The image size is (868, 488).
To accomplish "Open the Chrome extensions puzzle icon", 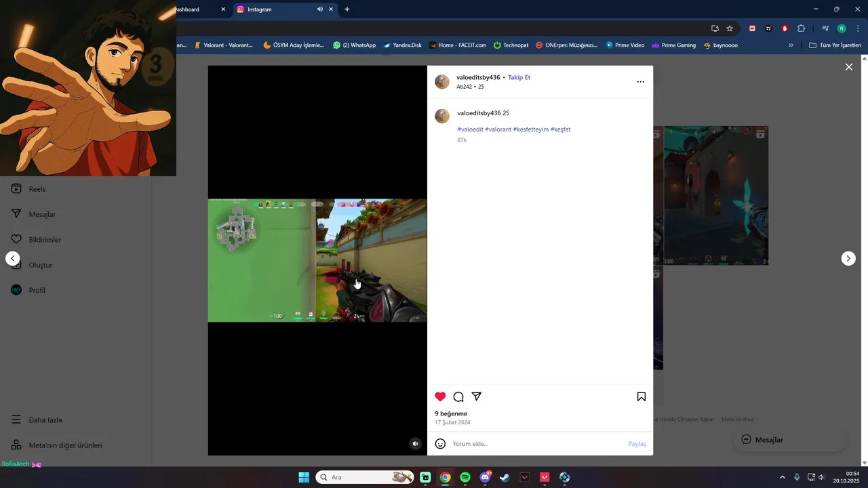I will click(x=801, y=28).
